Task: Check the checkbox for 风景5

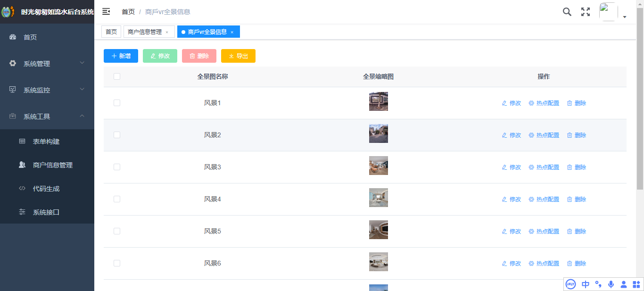Action: pyautogui.click(x=117, y=231)
